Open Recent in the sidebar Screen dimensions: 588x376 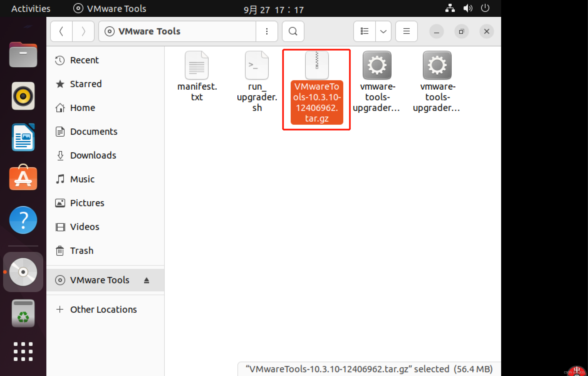click(x=105, y=60)
